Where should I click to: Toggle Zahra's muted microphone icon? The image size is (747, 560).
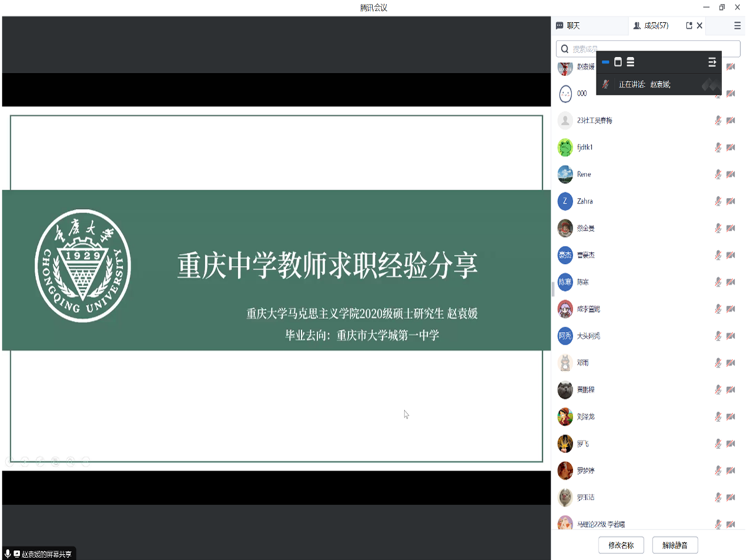click(x=718, y=201)
